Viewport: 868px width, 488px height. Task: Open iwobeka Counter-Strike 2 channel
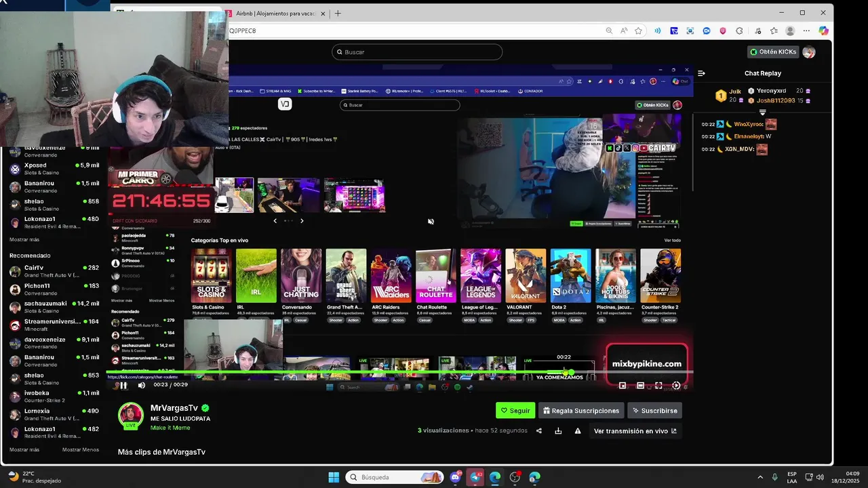click(54, 396)
